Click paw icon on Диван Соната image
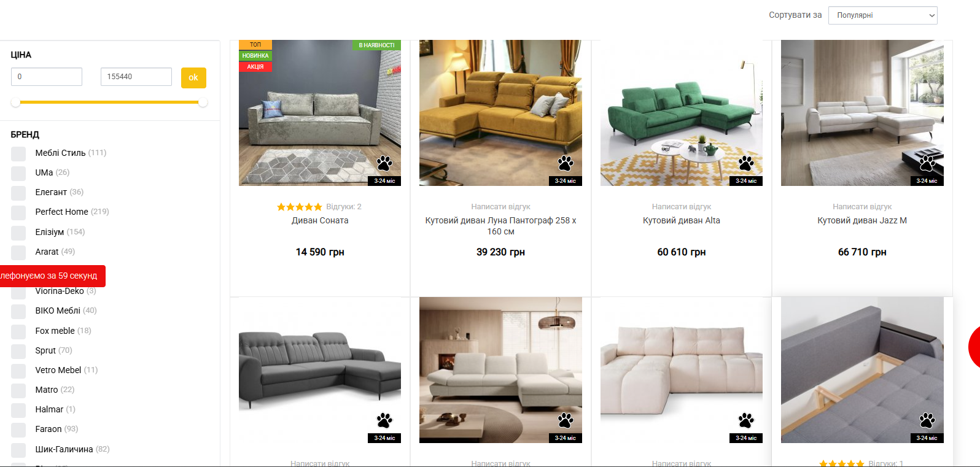 click(x=384, y=163)
